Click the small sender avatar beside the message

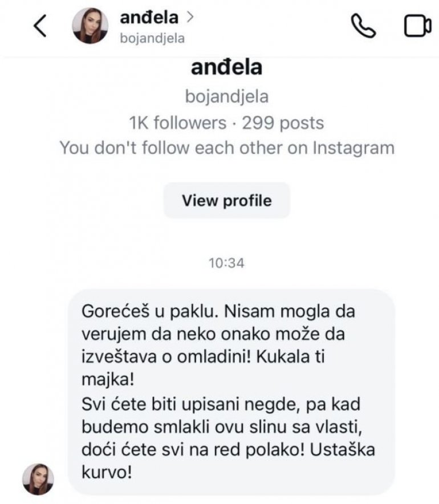[38, 478]
